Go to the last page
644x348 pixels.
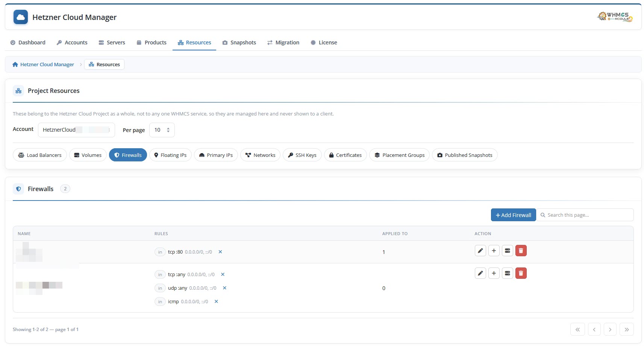point(627,329)
